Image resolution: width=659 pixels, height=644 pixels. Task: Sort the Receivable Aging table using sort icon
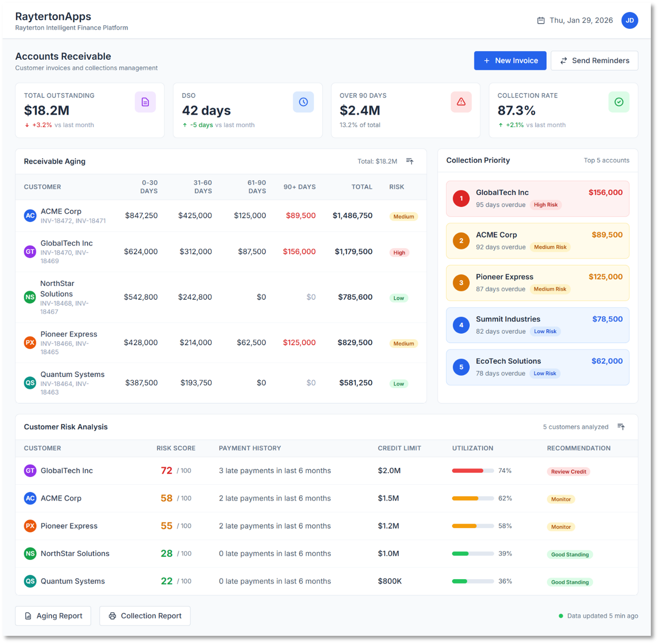[410, 161]
